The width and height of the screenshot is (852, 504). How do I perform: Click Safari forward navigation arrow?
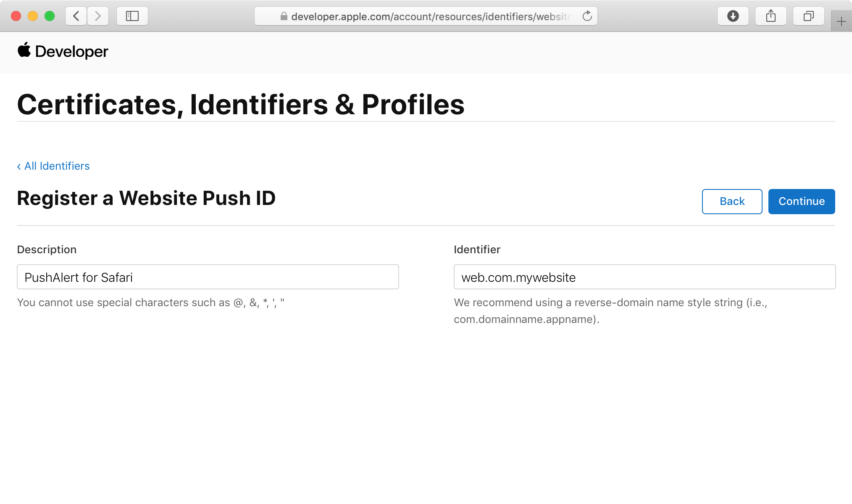tap(98, 16)
